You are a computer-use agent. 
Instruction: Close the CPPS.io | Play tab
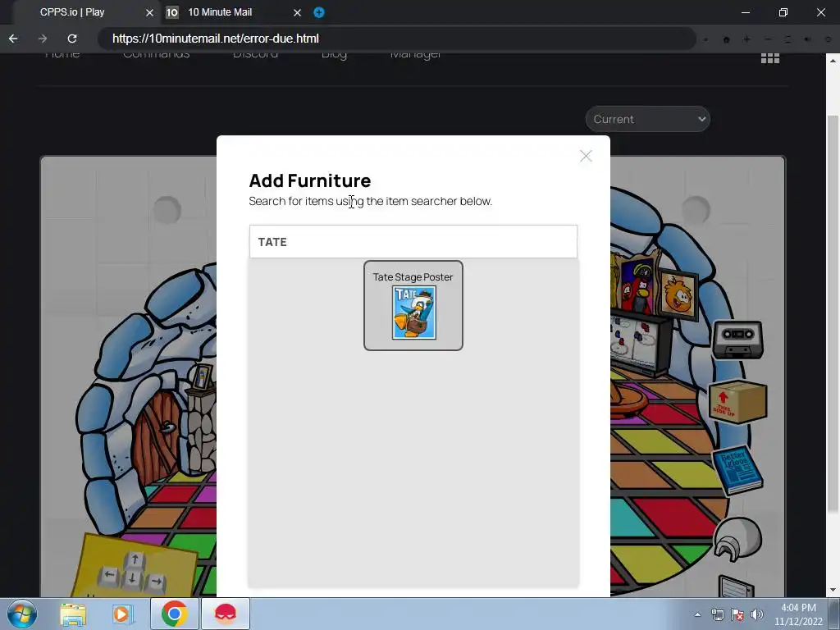point(149,12)
